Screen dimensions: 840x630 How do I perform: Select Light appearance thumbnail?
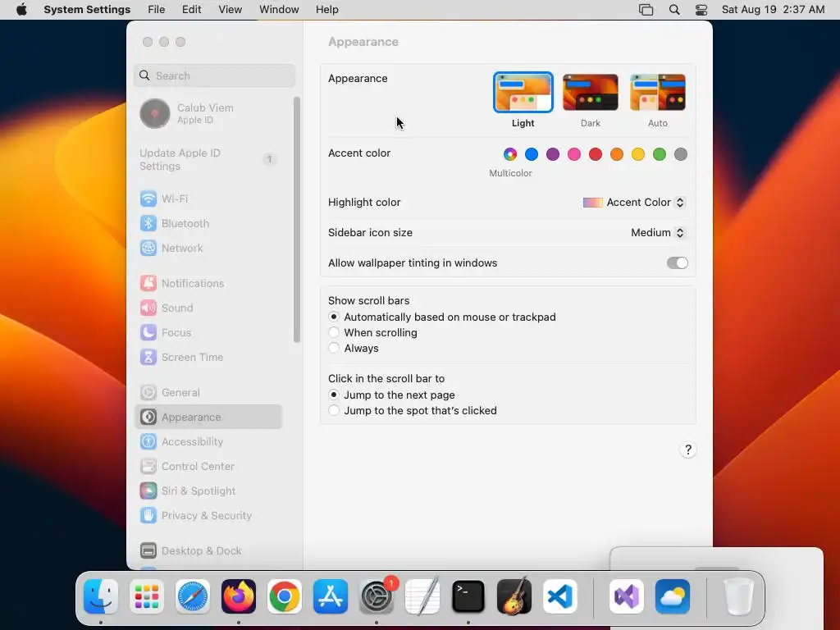pyautogui.click(x=523, y=92)
